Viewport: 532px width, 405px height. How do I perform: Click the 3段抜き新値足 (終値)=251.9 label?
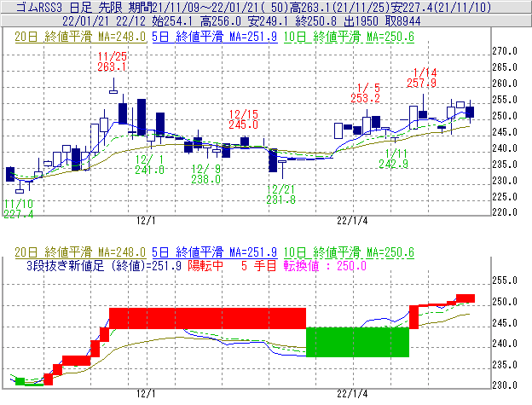(104, 265)
